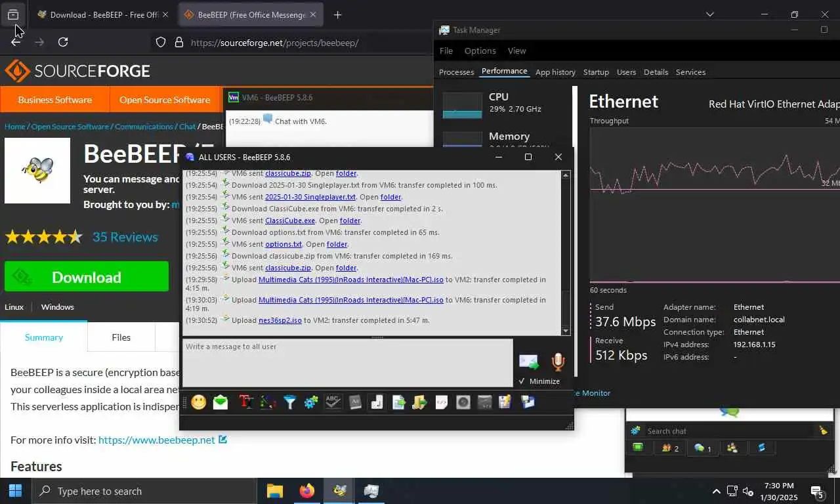The width and height of the screenshot is (840, 504).
Task: Open File Explorer from the taskbar
Action: click(x=274, y=491)
